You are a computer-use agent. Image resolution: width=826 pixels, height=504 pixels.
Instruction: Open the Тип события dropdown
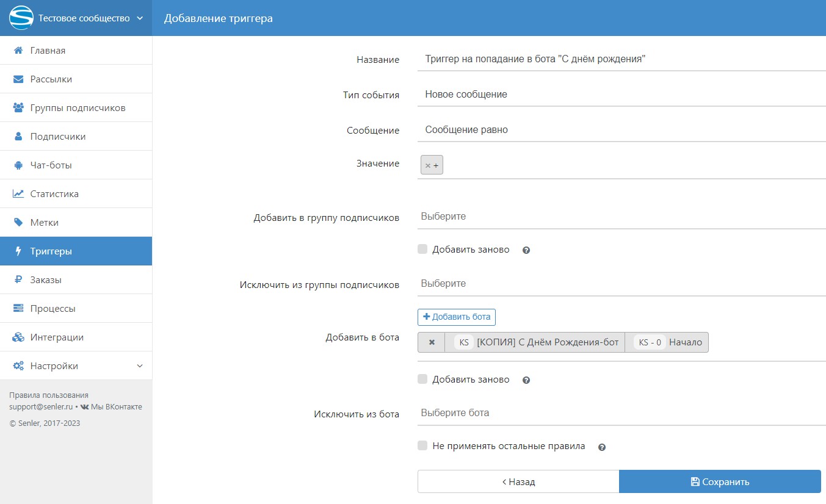(x=621, y=95)
